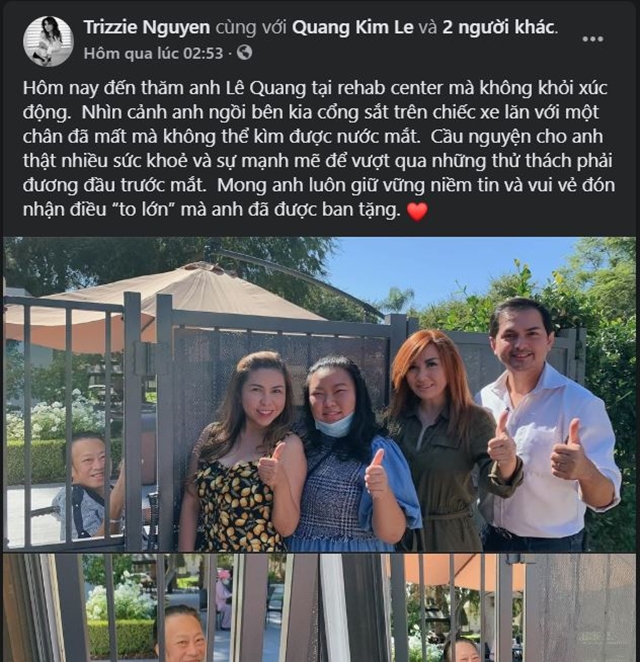Open the bottom-left photo of smiling man

(160, 608)
